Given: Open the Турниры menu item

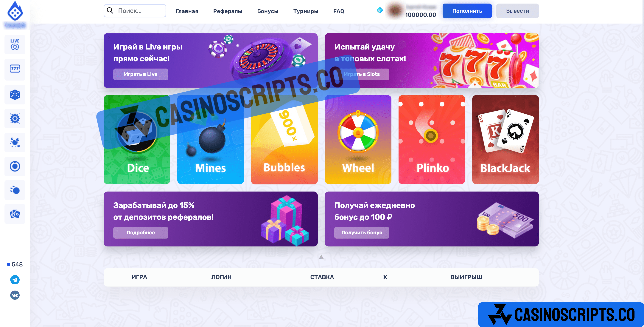Looking at the screenshot, I should (306, 11).
